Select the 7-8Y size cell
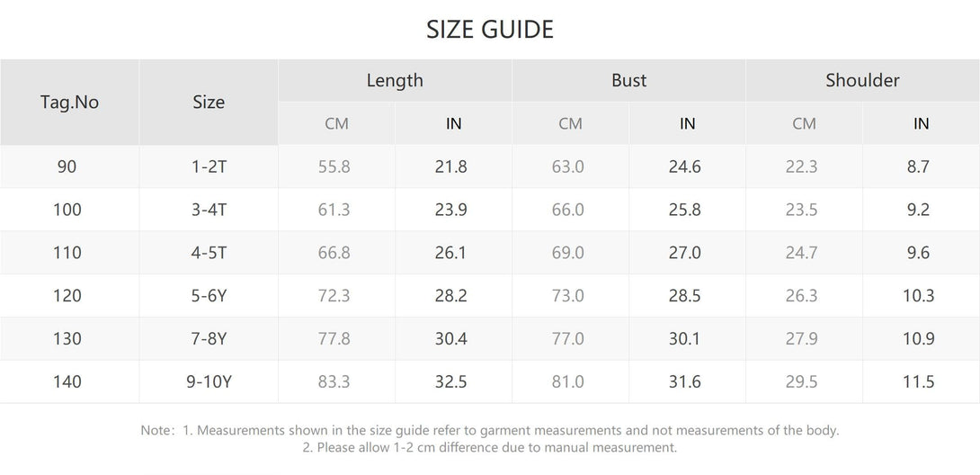 (x=209, y=339)
